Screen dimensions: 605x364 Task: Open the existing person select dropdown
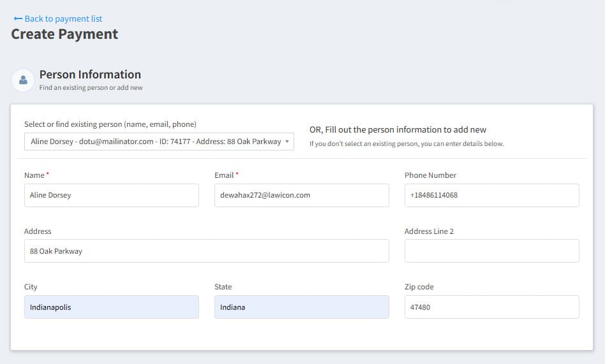159,142
